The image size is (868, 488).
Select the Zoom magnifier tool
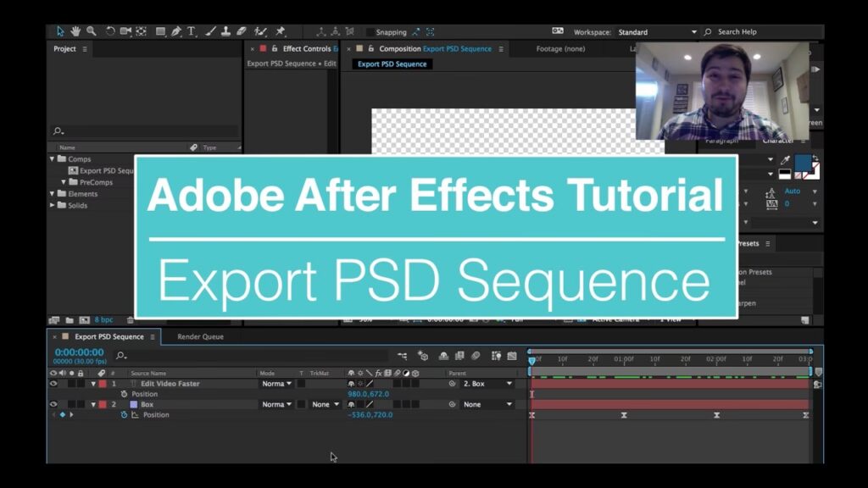tap(91, 31)
